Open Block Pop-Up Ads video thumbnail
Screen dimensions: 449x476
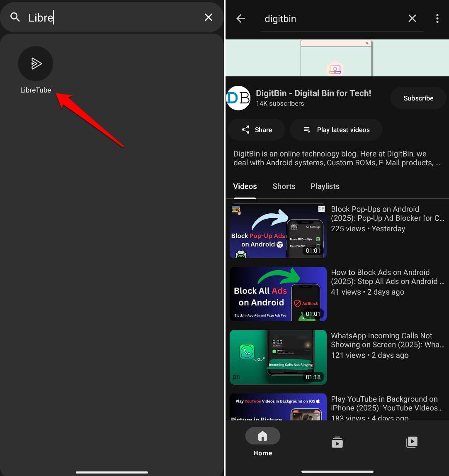pyautogui.click(x=278, y=231)
